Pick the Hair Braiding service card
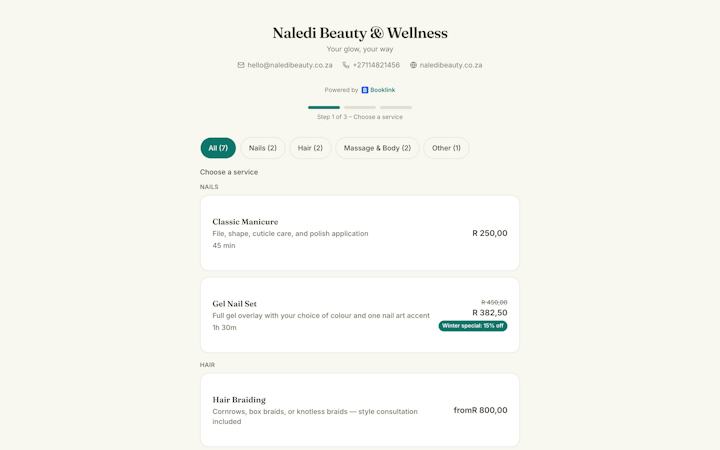Viewport: 720px width, 450px height. [x=360, y=410]
